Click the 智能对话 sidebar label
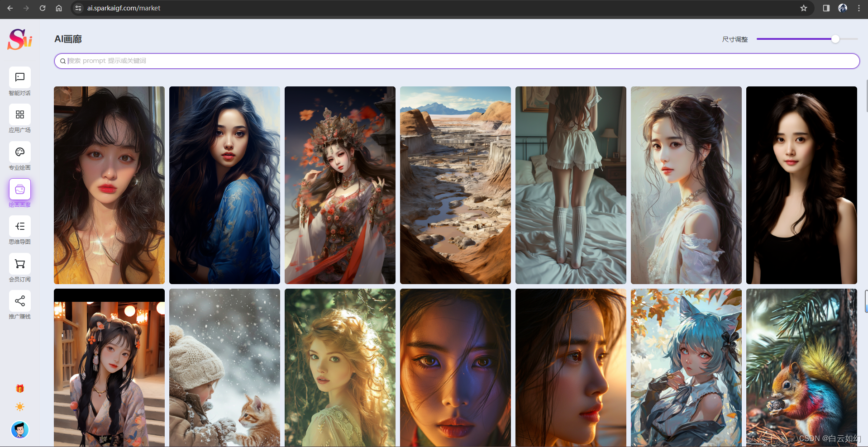This screenshot has width=868, height=447. [x=20, y=93]
